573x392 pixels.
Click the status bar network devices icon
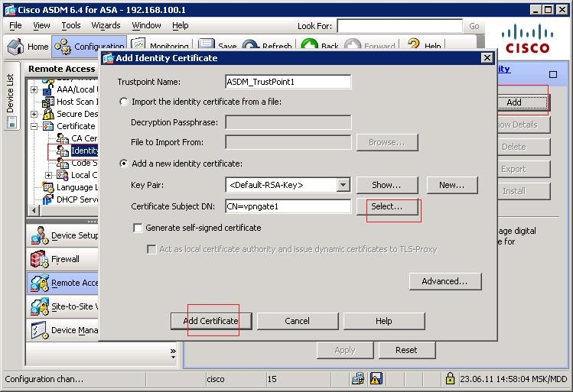click(x=358, y=378)
